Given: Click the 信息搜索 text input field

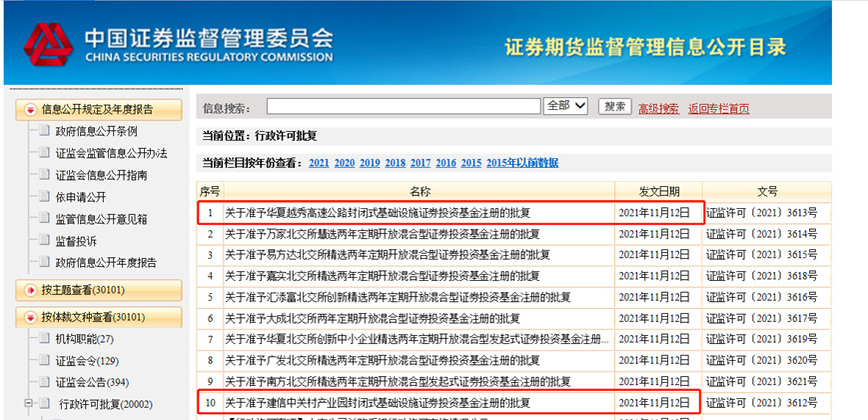Looking at the screenshot, I should (403, 106).
